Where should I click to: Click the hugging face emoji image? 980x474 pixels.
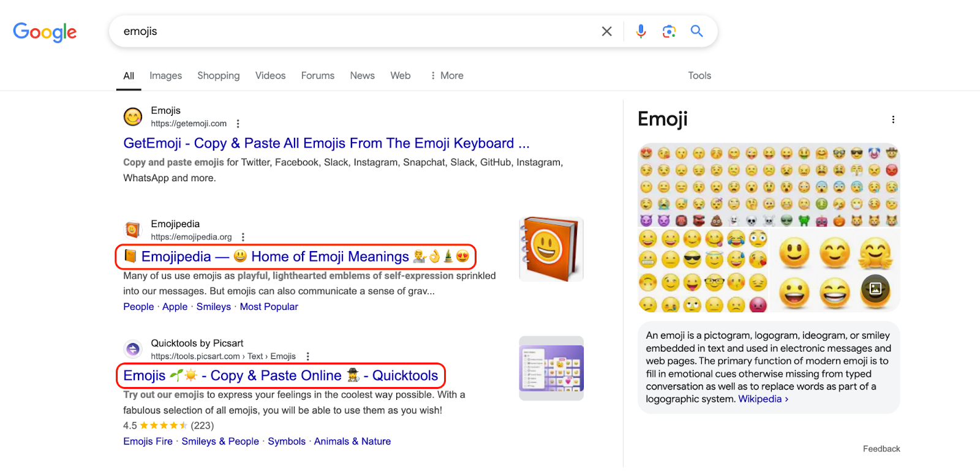pos(875,252)
